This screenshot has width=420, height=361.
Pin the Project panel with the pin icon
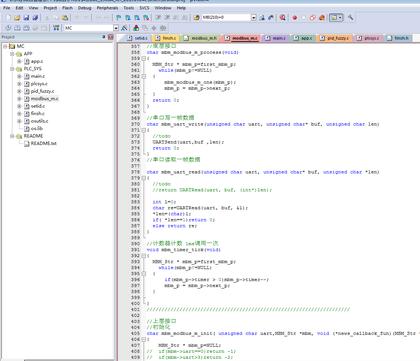click(104, 37)
